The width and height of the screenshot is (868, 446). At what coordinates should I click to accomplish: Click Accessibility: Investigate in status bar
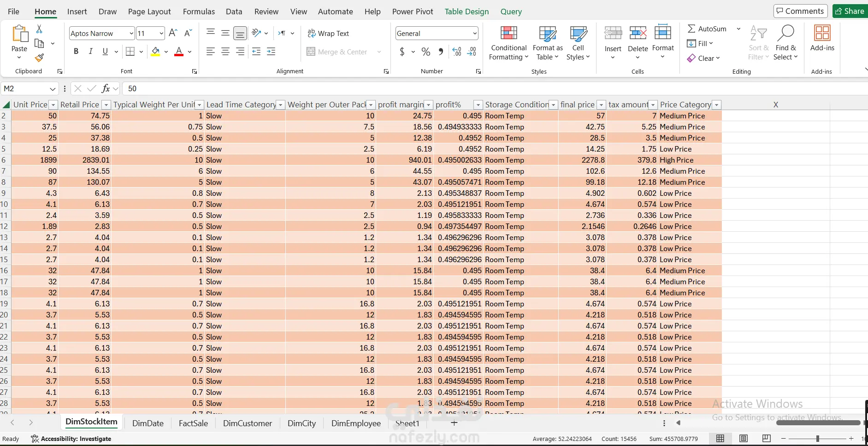tap(71, 439)
